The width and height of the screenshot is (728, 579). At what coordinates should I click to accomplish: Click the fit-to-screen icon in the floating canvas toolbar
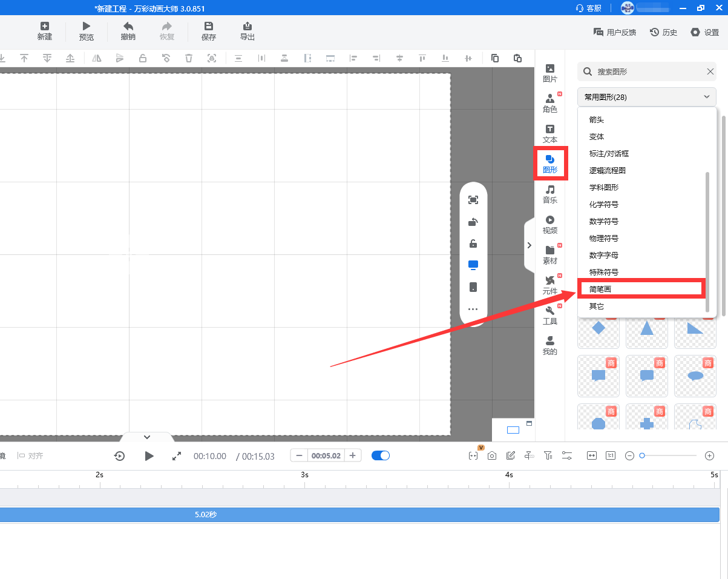click(473, 200)
